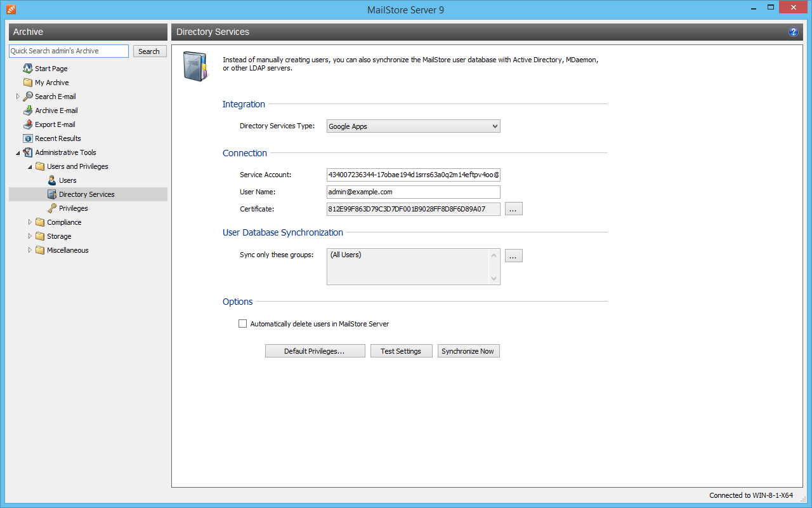Click the Default Privileges... button

[315, 351]
